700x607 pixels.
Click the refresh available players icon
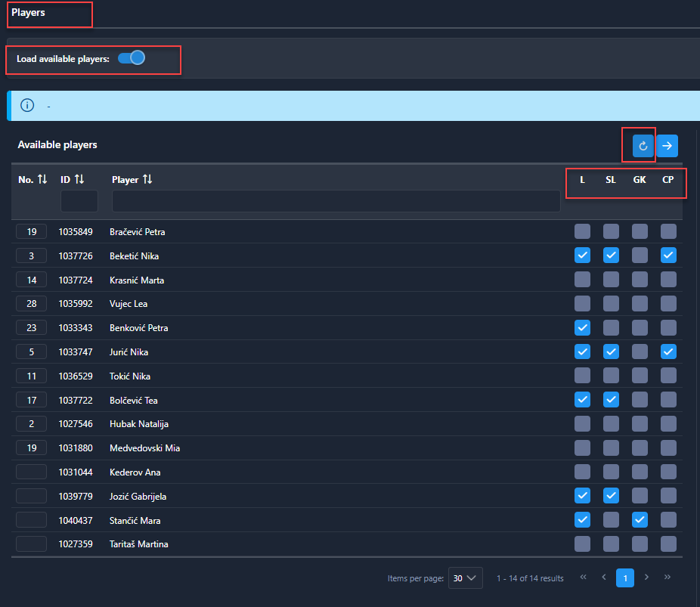pos(643,146)
